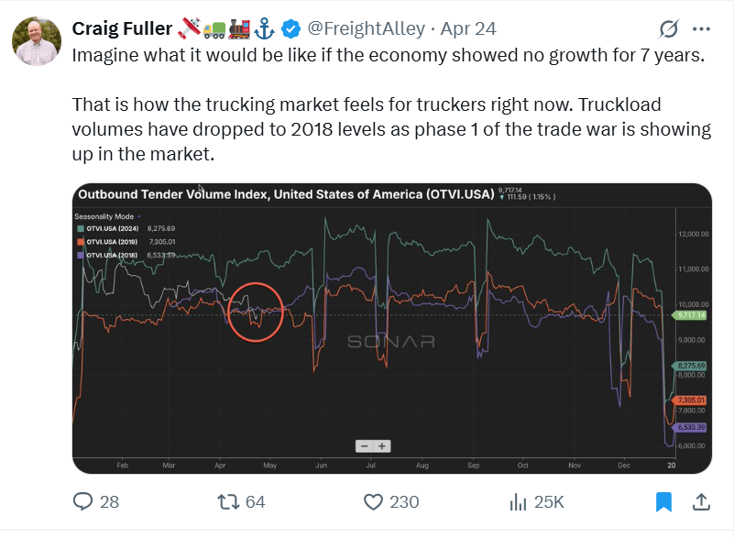The image size is (756, 538).
Task: Toggle the blue bookmark icon
Action: 664,502
